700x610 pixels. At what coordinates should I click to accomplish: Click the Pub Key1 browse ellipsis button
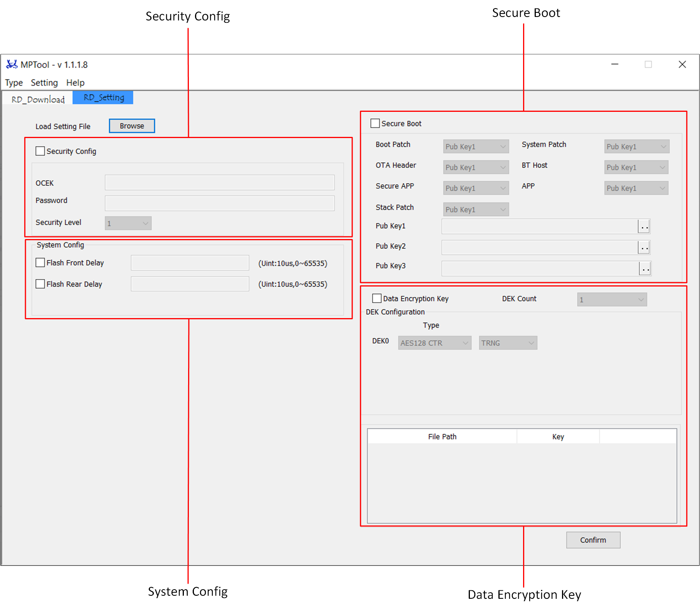(x=644, y=227)
